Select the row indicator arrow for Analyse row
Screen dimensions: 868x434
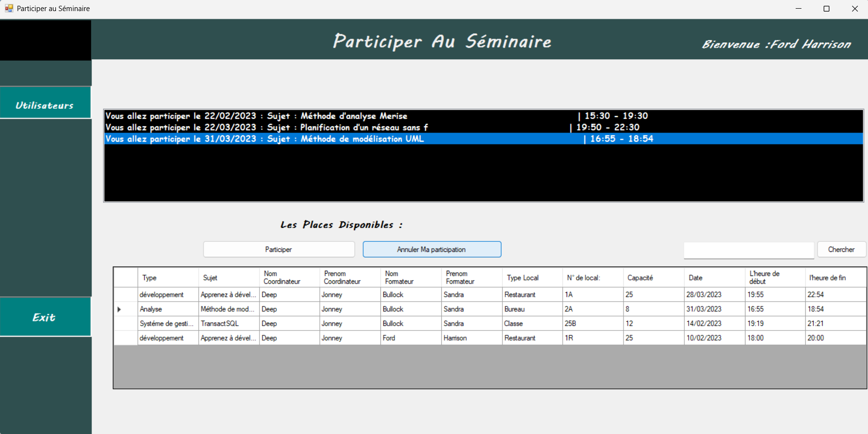[x=119, y=309]
